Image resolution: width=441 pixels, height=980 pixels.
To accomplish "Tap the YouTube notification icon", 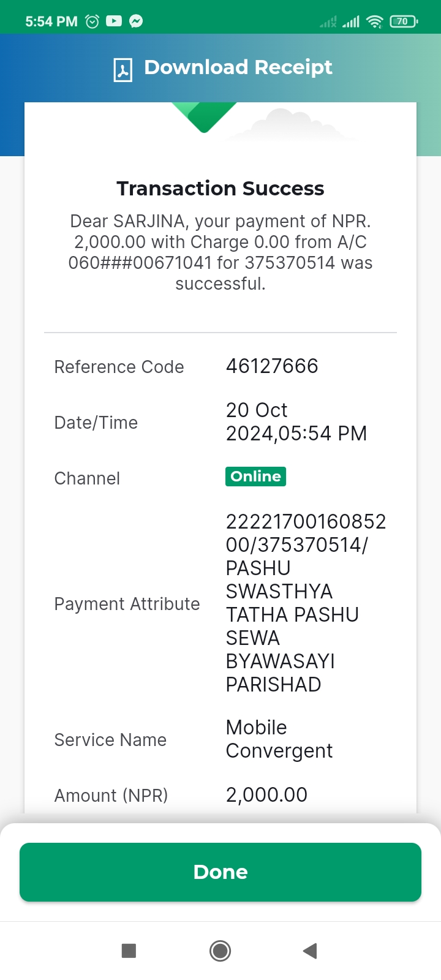I will (114, 21).
